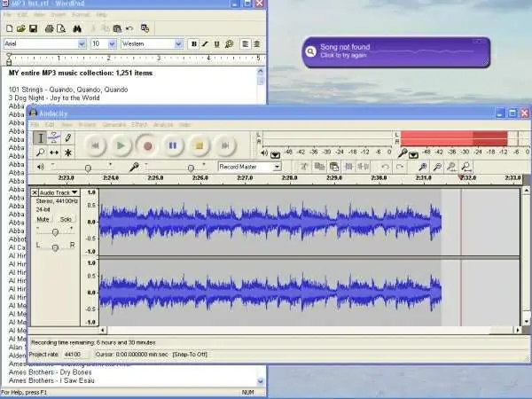Mute the Audio Track
This screenshot has height=399, width=532.
click(43, 219)
